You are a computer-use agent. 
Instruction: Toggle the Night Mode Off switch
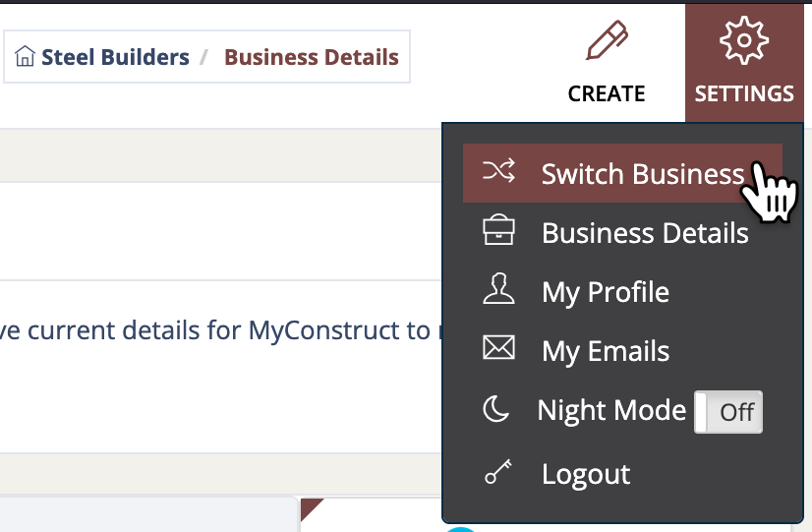point(728,412)
